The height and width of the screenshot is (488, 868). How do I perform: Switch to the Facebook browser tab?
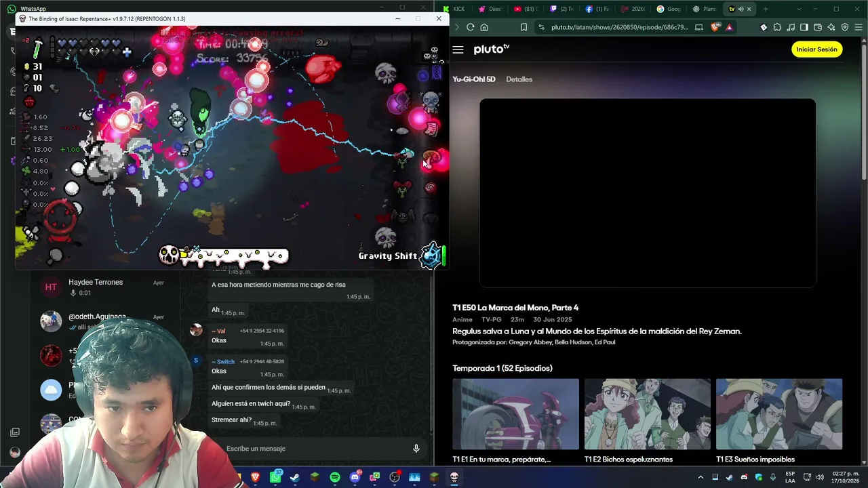[597, 9]
